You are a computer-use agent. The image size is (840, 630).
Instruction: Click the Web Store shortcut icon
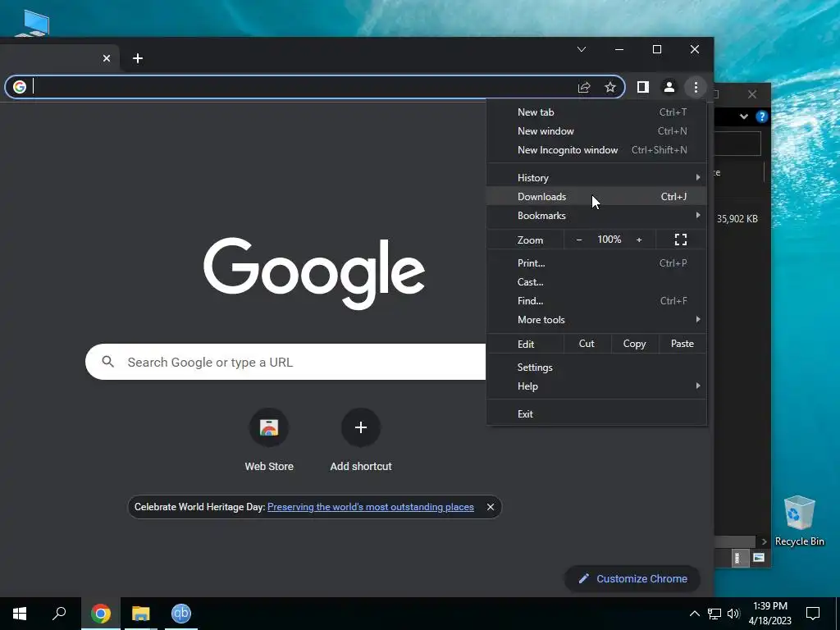[269, 427]
